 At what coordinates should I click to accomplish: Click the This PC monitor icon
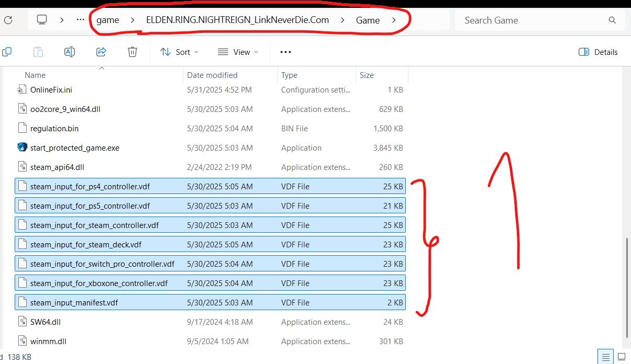42,20
